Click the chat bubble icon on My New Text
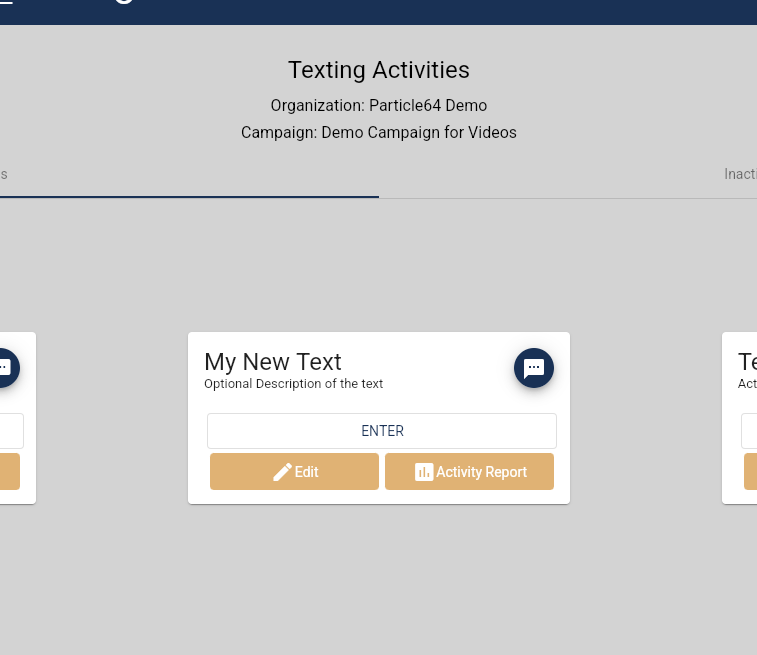This screenshot has width=757, height=655. tap(533, 368)
